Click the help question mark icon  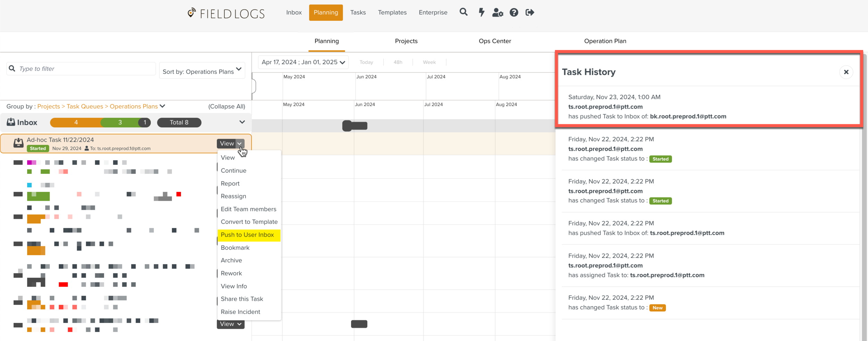(514, 12)
